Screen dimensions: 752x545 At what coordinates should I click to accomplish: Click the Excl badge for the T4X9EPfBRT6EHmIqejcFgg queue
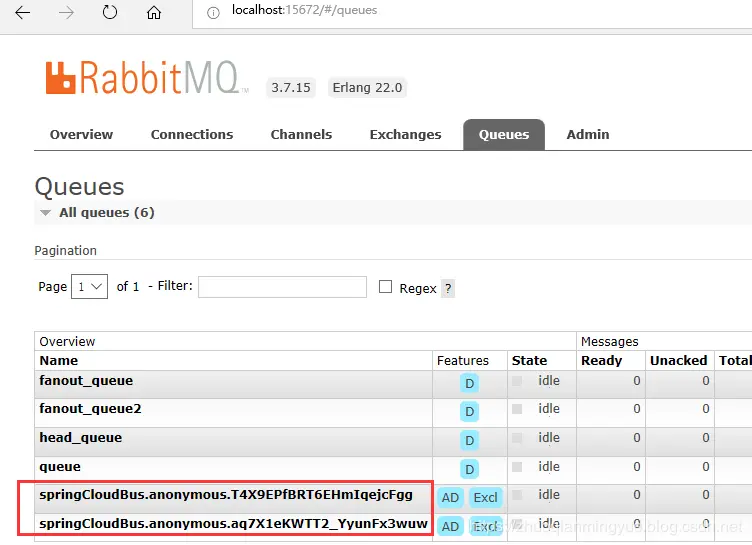pyautogui.click(x=485, y=498)
